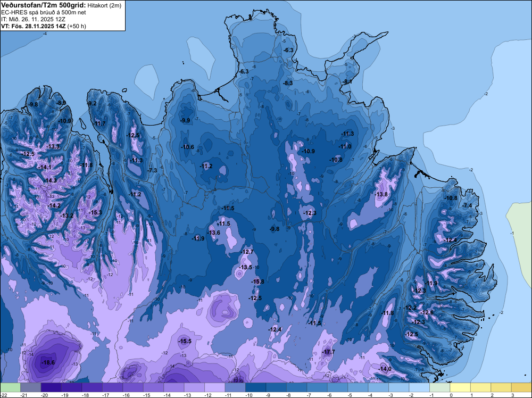This screenshot has width=532, height=398.
Task: Pick the -12.7 temperature reading
Action: [247, 252]
